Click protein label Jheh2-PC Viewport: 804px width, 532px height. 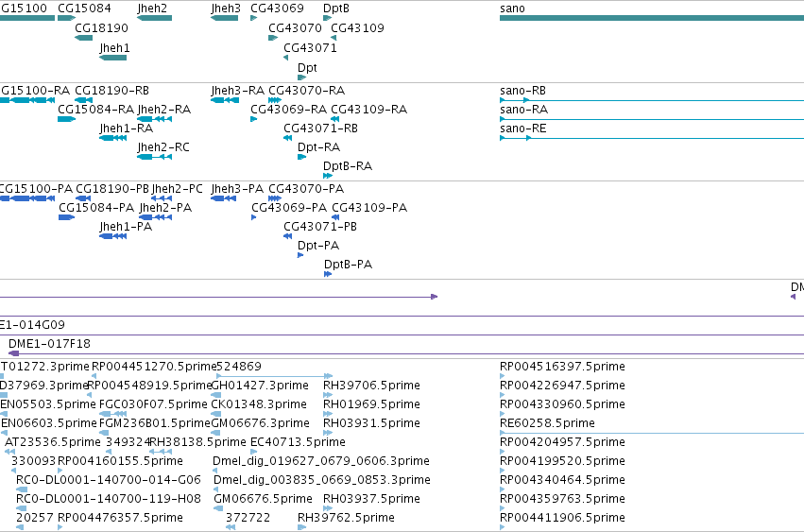178,189
